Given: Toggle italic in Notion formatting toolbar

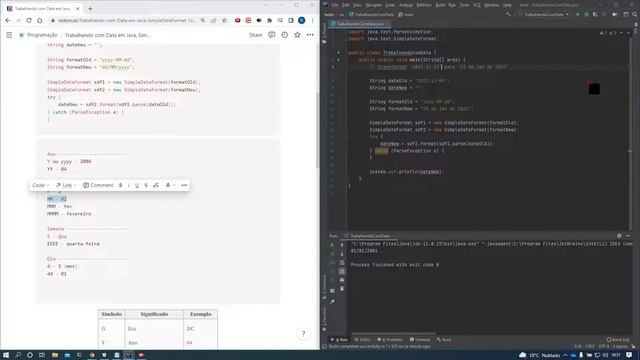Looking at the screenshot, I should coord(129,185).
